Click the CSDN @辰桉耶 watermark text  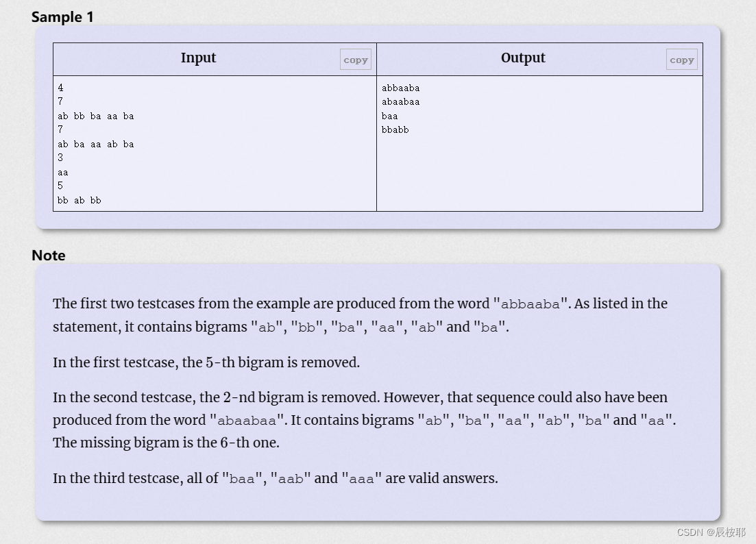(711, 532)
